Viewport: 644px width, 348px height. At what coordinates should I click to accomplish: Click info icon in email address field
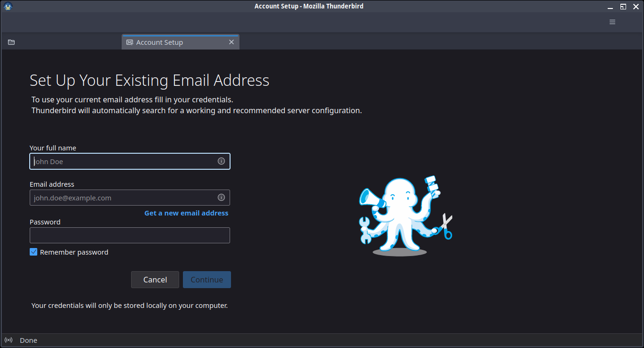pos(221,198)
